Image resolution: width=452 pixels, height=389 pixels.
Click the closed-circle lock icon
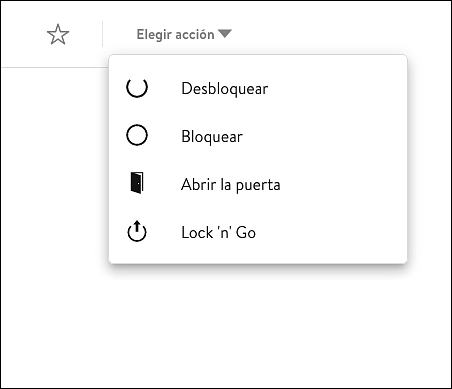137,135
